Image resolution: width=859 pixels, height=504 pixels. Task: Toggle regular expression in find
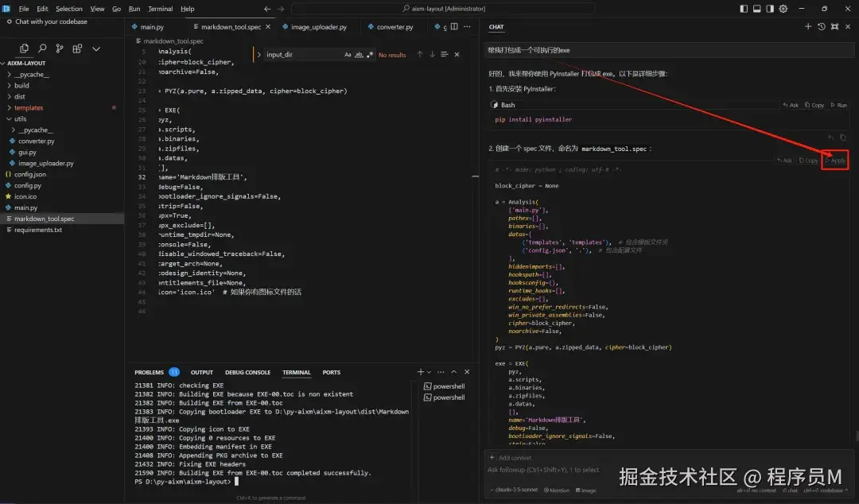370,55
